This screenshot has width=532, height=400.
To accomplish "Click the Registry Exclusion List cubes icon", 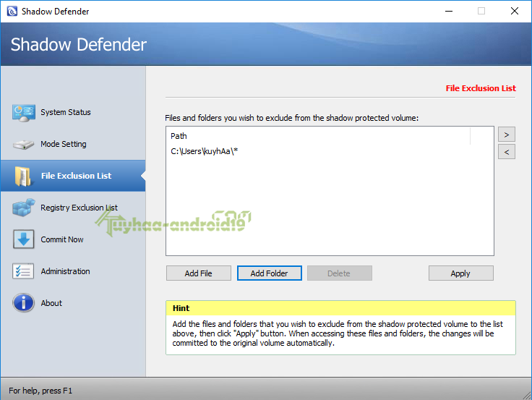I will (23, 208).
